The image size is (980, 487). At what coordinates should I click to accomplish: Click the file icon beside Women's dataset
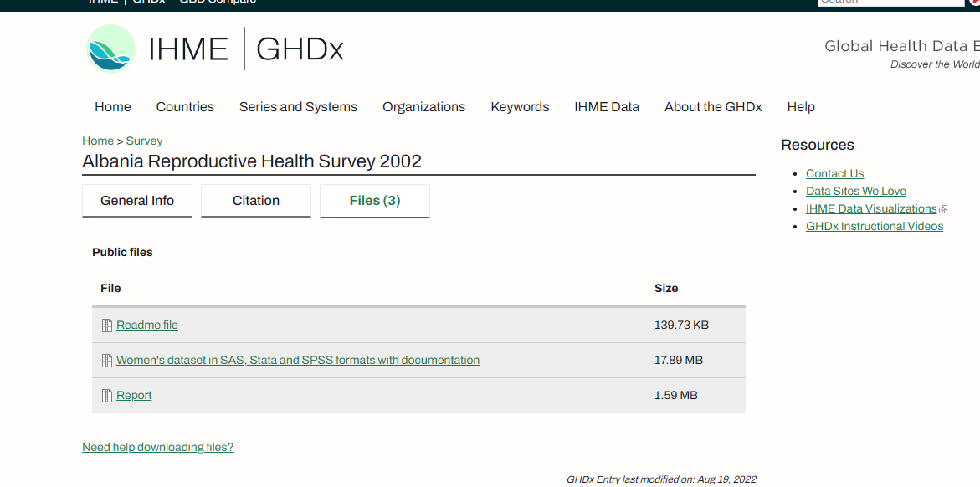106,360
